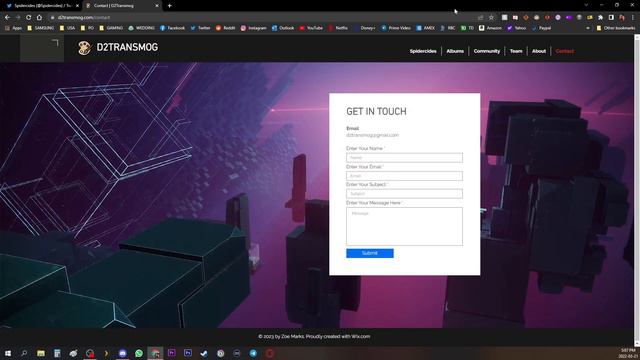The height and width of the screenshot is (360, 640).
Task: Go to the Team page
Action: (x=516, y=51)
